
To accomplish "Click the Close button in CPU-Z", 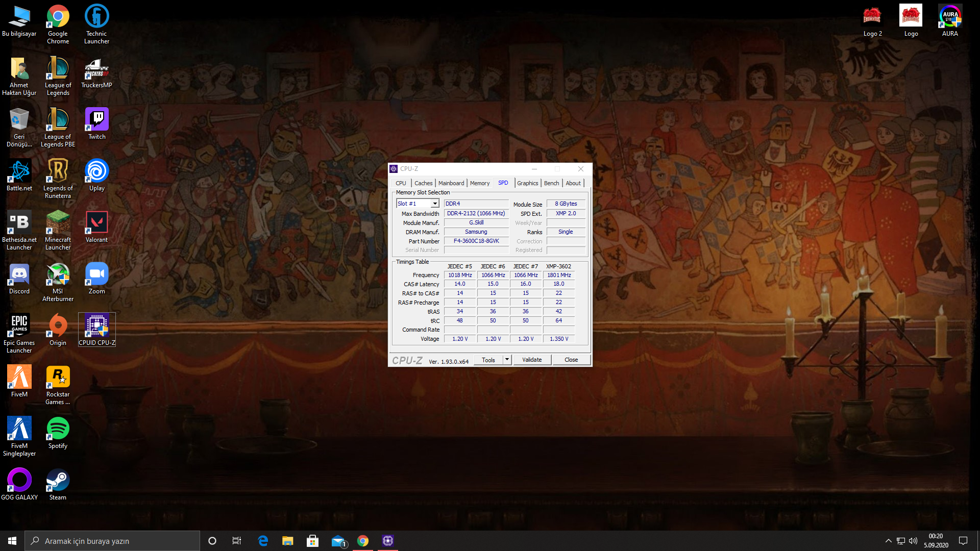I will tap(571, 360).
